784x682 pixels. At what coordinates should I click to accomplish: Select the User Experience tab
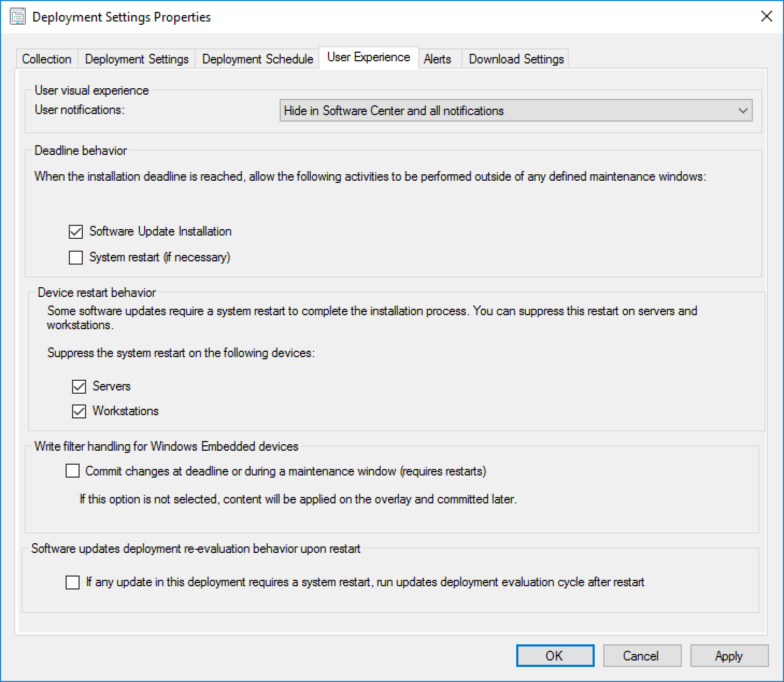click(x=368, y=56)
